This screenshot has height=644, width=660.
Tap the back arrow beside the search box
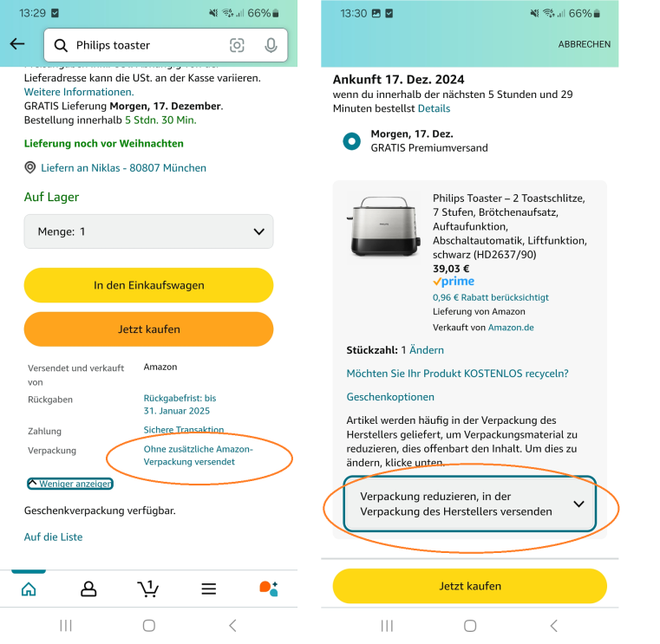[x=17, y=43]
